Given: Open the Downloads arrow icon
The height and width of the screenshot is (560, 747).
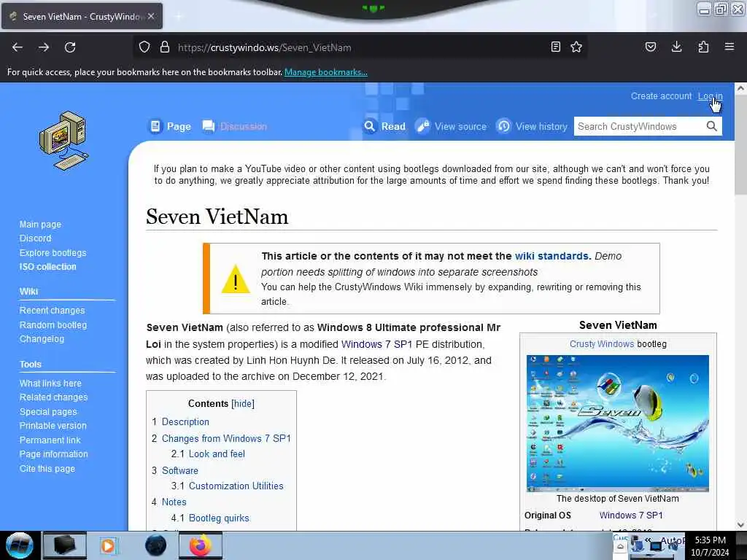Looking at the screenshot, I should (676, 47).
